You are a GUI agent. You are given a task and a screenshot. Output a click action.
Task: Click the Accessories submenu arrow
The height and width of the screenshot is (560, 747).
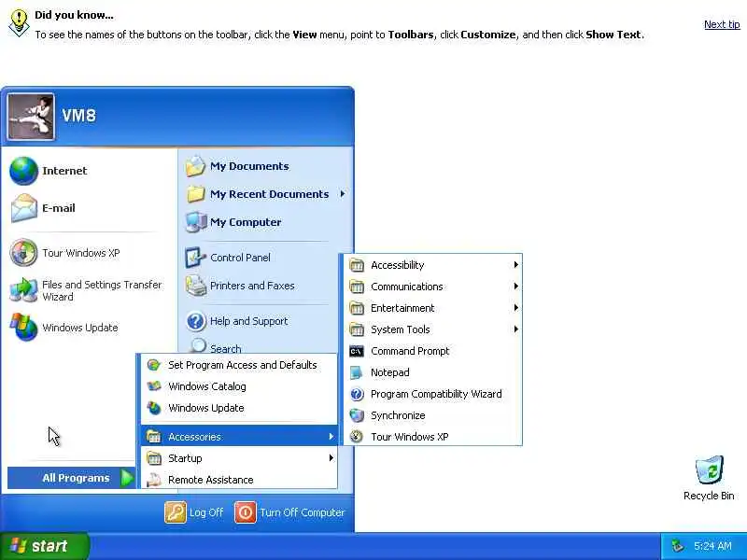331,436
